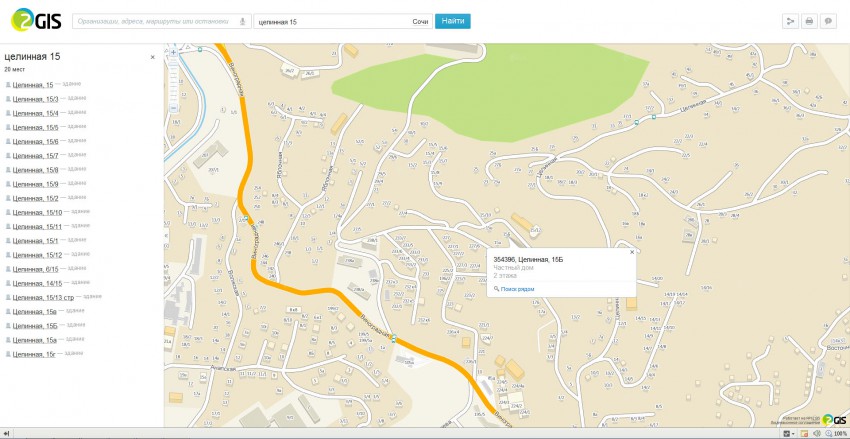Click the browser zoom 100% indicator
850x439 pixels.
click(838, 433)
